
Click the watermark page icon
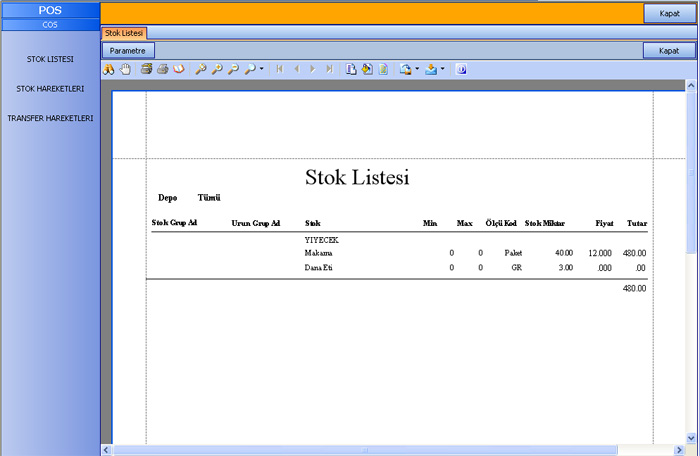click(x=383, y=69)
